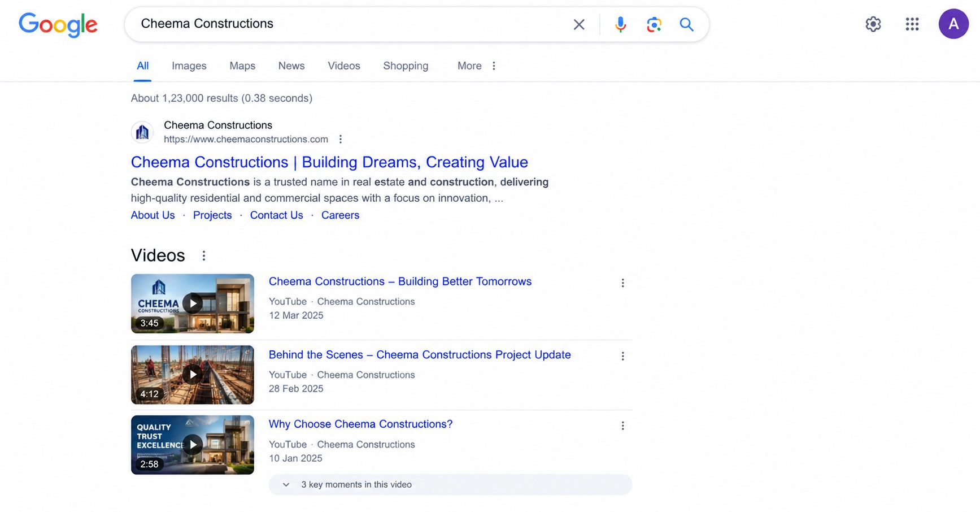Viewport: 980px width, 512px height.
Task: Click the 12 Mar 2025 date text
Action: coord(296,315)
